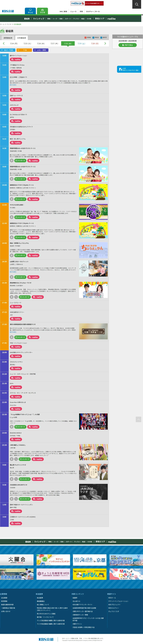Click the KBS京都 logo
The height and width of the screenshot is (644, 143).
tap(8, 11)
